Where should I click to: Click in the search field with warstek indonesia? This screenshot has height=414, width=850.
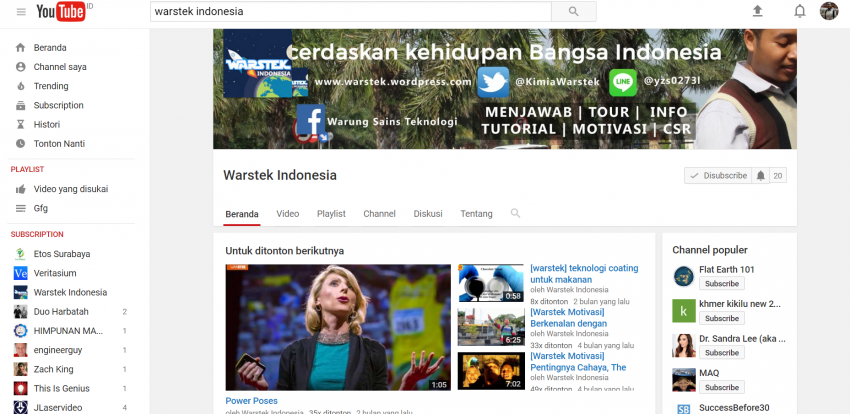pyautogui.click(x=351, y=11)
